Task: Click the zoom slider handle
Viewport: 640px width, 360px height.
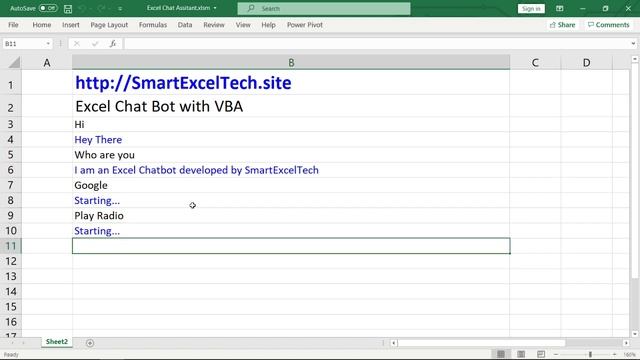Action: pos(590,354)
